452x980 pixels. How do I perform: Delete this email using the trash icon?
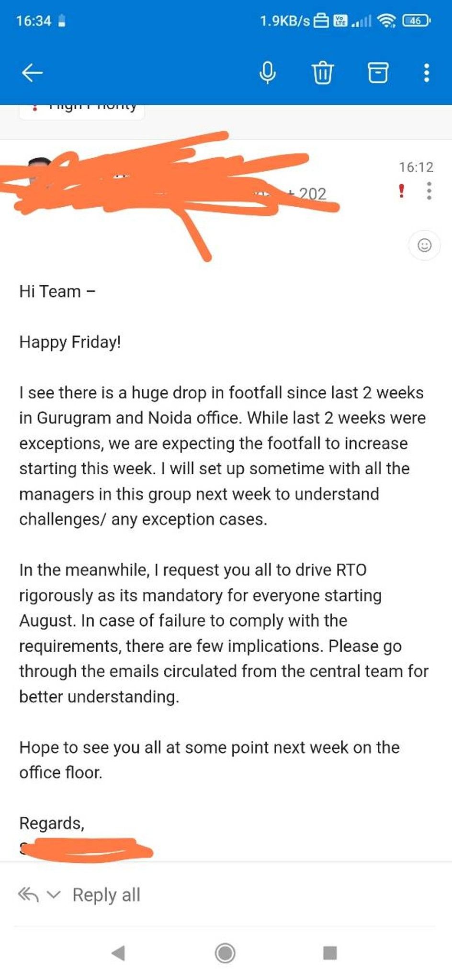[323, 73]
